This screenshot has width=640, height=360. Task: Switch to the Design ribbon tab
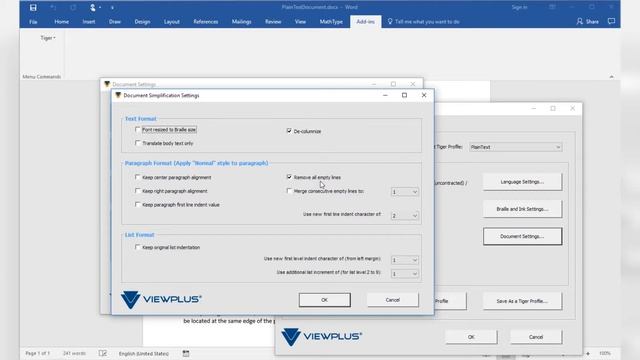click(142, 22)
